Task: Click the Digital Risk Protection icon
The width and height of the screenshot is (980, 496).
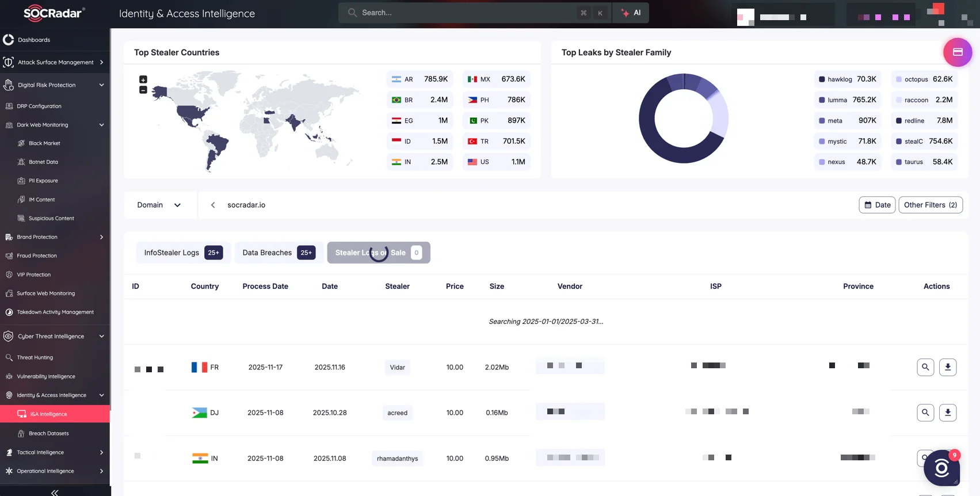Action: [8, 85]
